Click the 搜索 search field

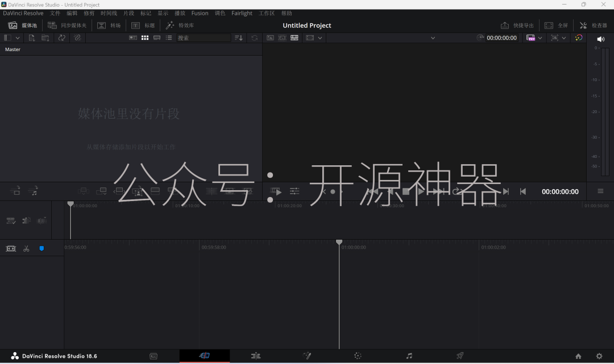pos(203,38)
